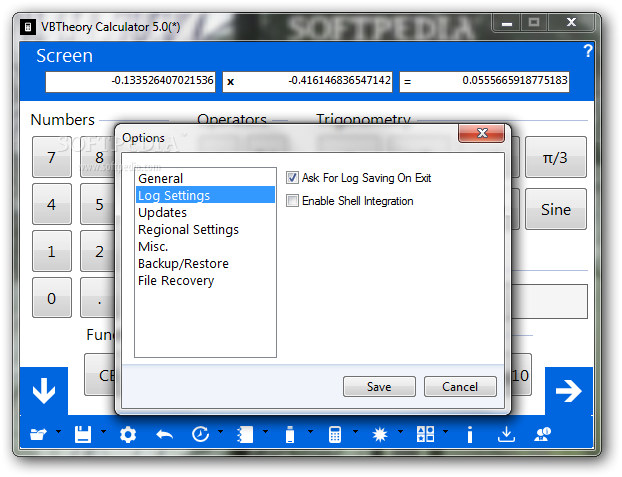Viewport: 622px width, 477px height.
Task: Click the VBTheory Calculator title bar icon
Action: 28,27
